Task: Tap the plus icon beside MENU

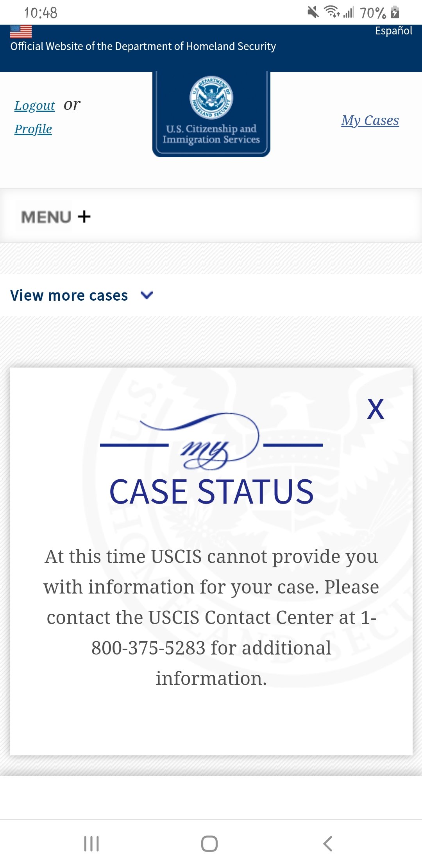Action: 84,216
